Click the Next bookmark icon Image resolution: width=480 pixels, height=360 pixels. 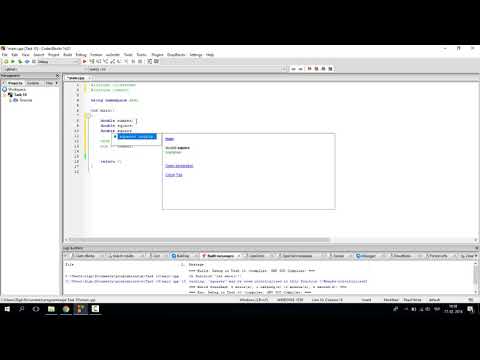pos(323,69)
